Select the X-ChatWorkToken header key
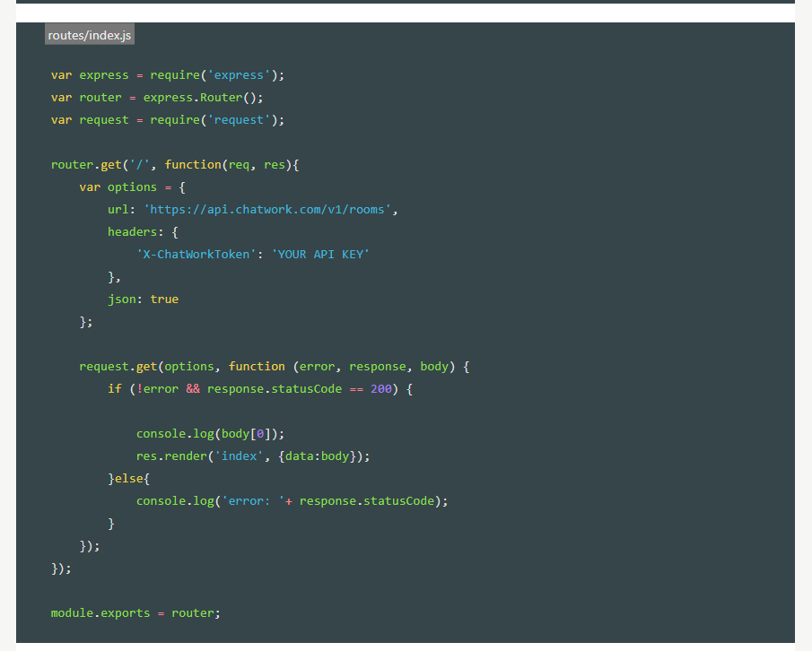 pyautogui.click(x=196, y=254)
